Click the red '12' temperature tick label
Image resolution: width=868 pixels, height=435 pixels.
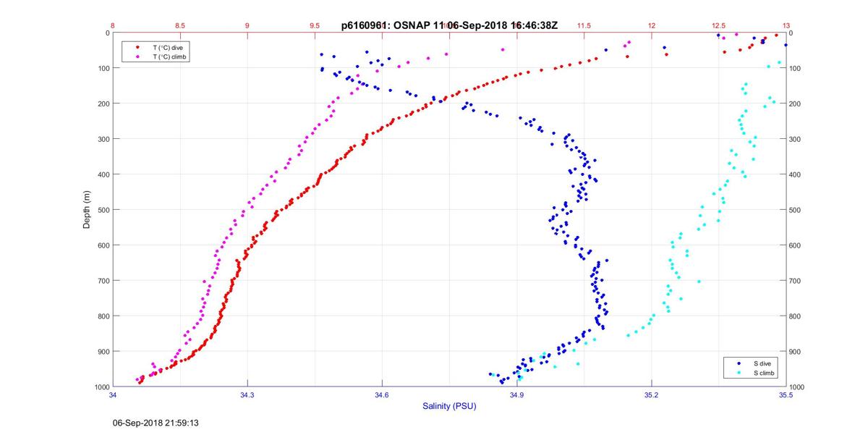point(651,25)
